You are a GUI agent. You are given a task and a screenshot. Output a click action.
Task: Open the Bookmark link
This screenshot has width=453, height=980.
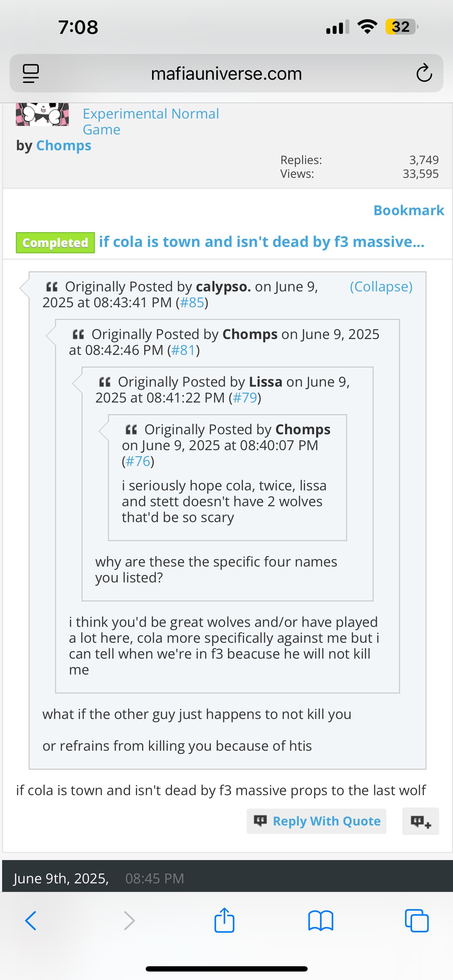click(409, 210)
